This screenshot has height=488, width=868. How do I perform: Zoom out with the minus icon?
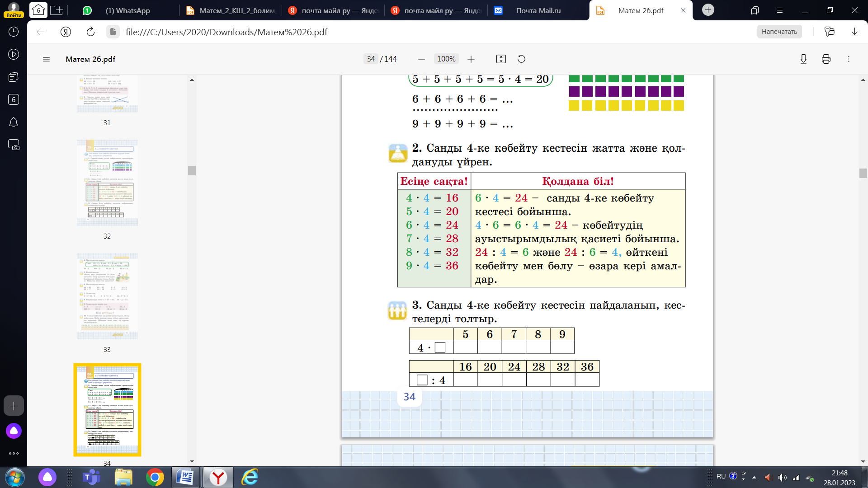421,59
